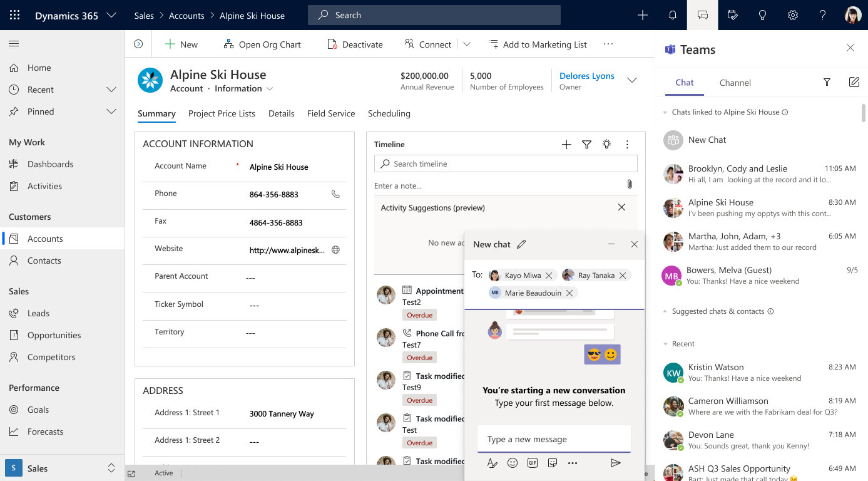The width and height of the screenshot is (868, 481).
Task: Click the global Search box
Action: [434, 15]
